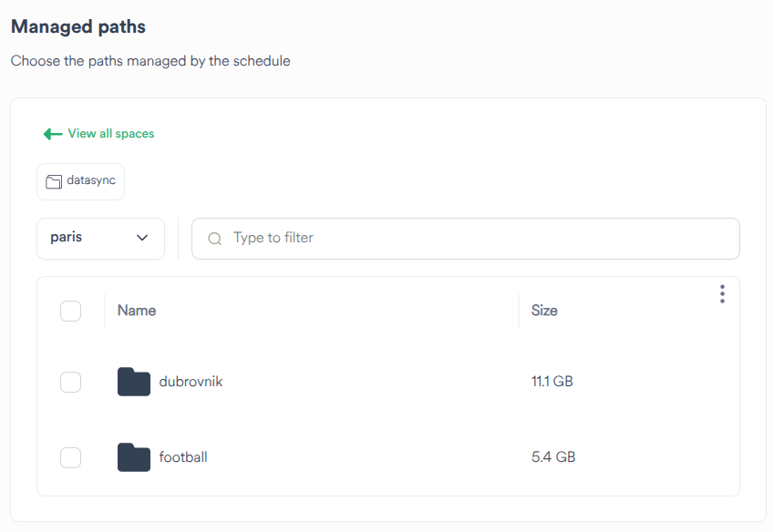Check the checkbox for the dubrovnik folder

[70, 382]
